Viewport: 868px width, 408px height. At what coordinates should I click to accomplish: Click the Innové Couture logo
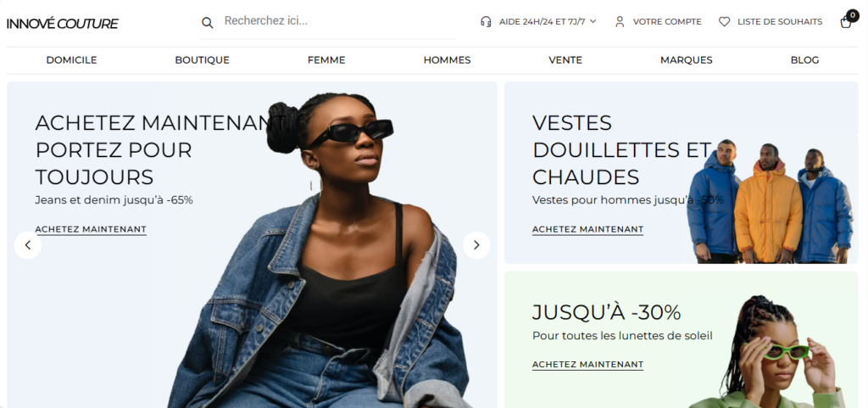pyautogui.click(x=63, y=24)
